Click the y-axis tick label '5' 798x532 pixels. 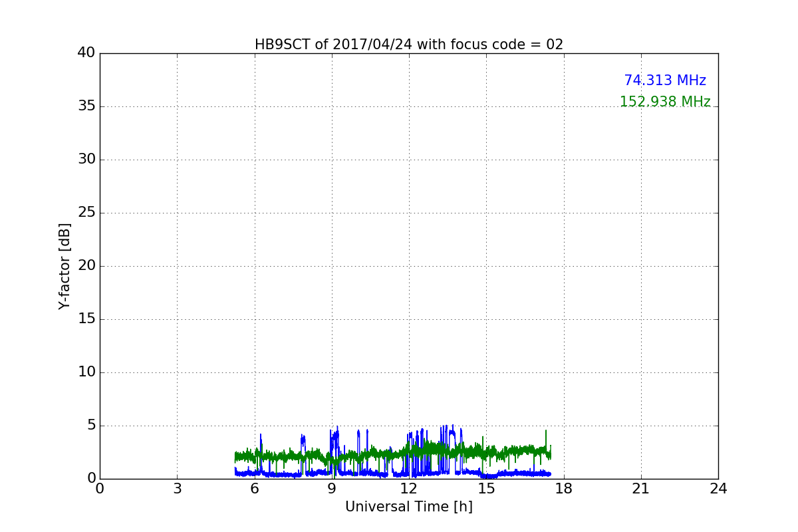91,426
